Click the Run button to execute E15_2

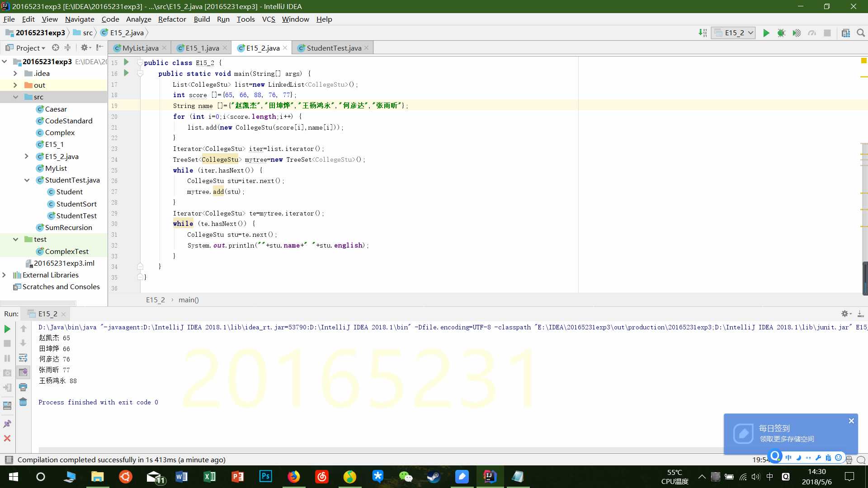[766, 32]
